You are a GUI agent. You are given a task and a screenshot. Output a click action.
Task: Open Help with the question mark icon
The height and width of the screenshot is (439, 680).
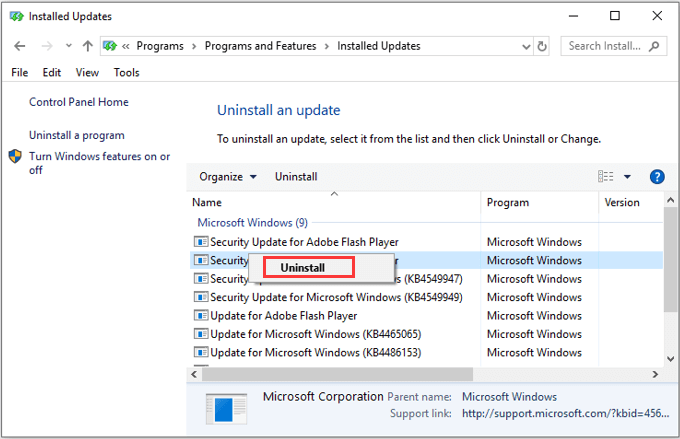pos(657,177)
